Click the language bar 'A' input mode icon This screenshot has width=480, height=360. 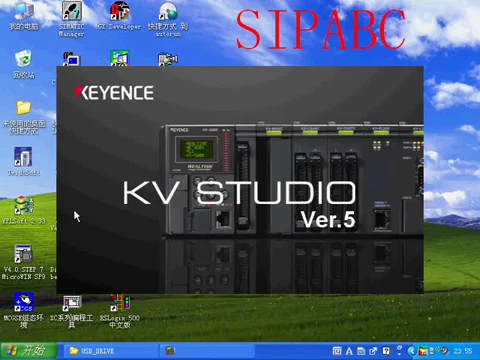pyautogui.click(x=349, y=351)
